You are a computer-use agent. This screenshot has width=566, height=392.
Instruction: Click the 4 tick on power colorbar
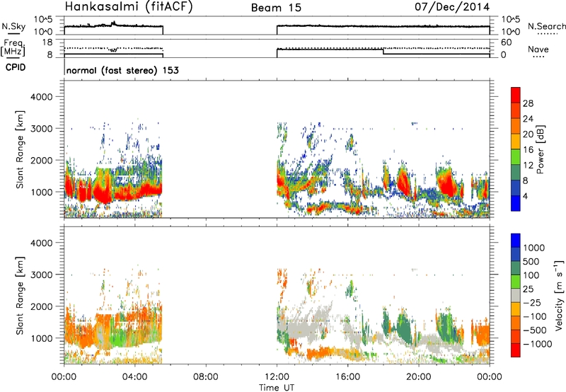pyautogui.click(x=525, y=196)
